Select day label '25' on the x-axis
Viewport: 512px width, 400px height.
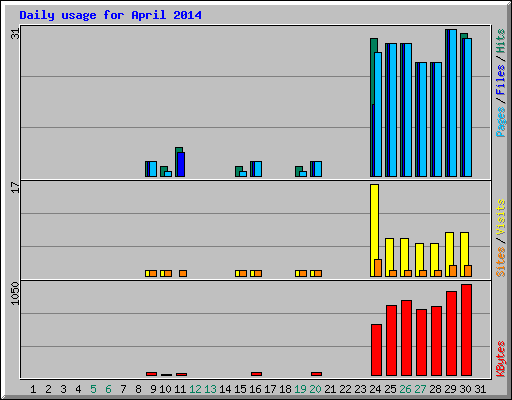click(x=390, y=389)
